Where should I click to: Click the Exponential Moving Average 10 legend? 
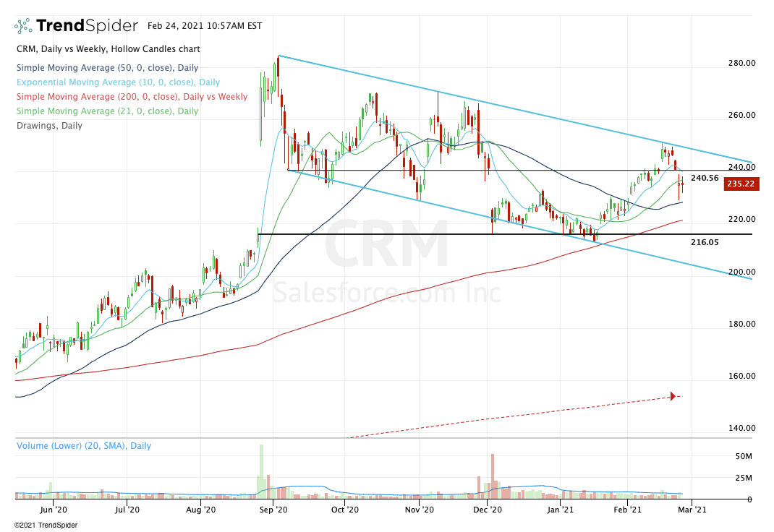(x=119, y=82)
